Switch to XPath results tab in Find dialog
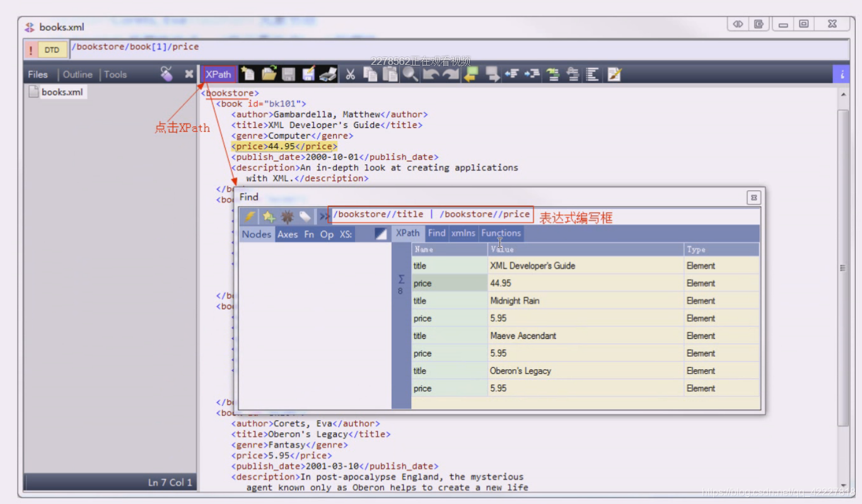The height and width of the screenshot is (504, 862). click(x=407, y=233)
